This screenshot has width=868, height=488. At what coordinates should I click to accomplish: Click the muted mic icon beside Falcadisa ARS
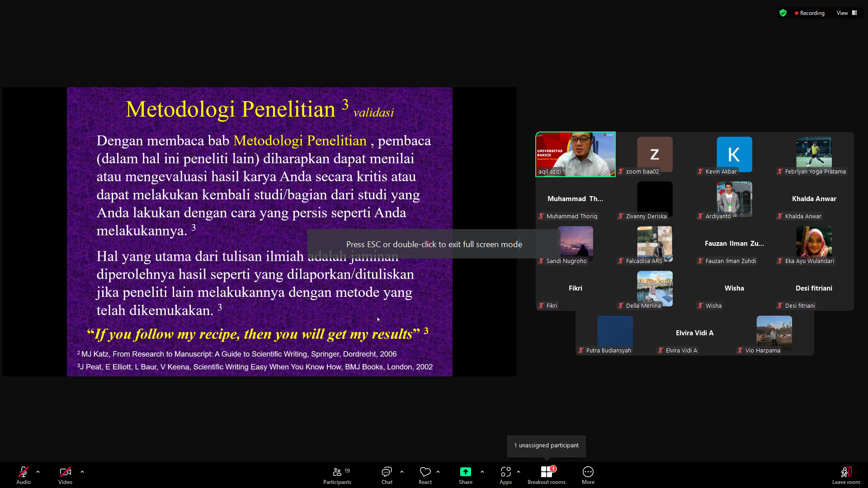[621, 261]
